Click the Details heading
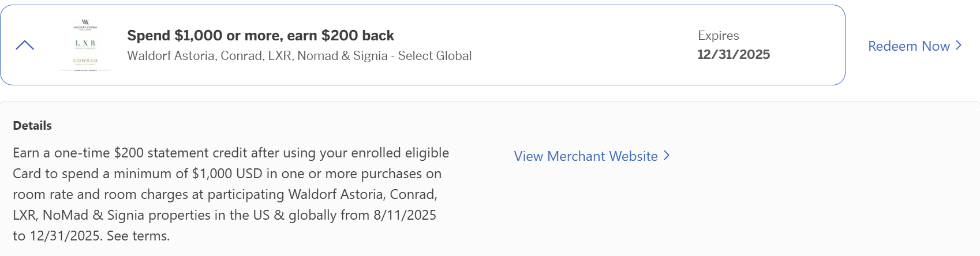This screenshot has height=256, width=980. pos(32,126)
